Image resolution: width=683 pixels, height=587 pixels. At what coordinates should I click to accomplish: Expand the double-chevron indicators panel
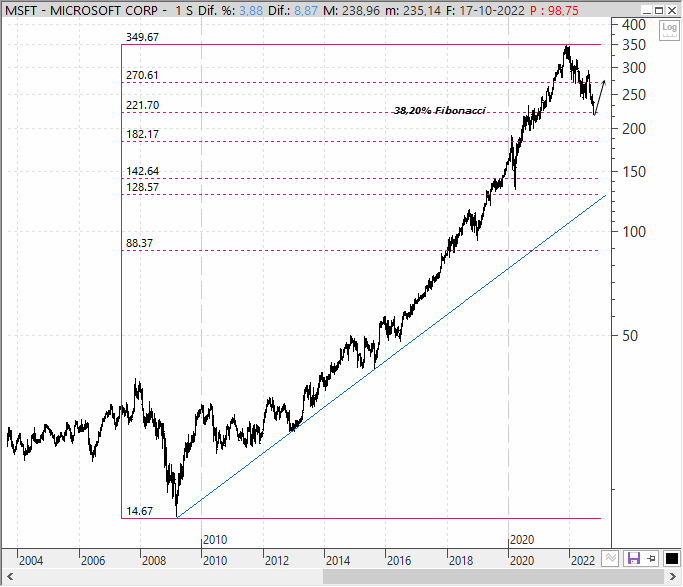pos(611,558)
